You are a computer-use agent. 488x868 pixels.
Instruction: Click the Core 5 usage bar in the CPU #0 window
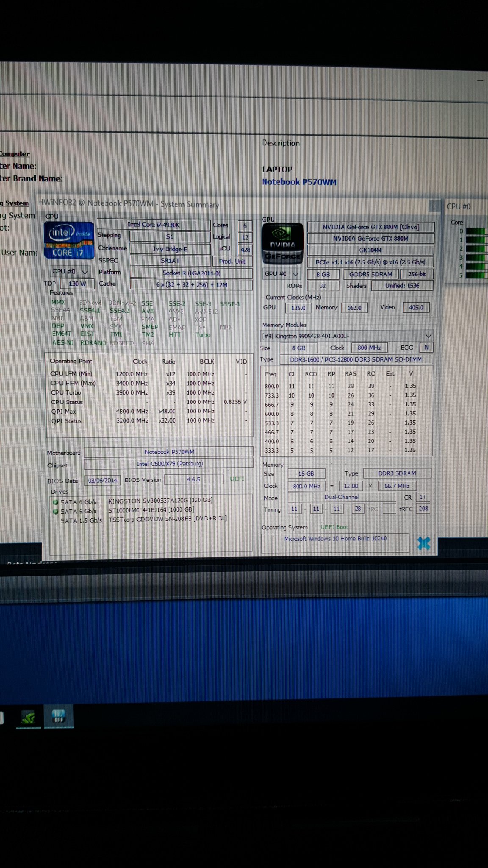(x=476, y=275)
